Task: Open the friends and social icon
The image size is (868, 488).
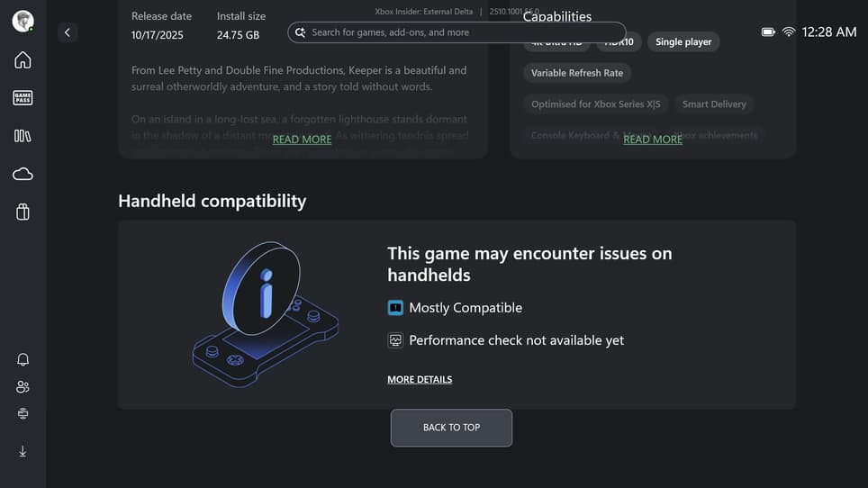Action: (x=23, y=387)
